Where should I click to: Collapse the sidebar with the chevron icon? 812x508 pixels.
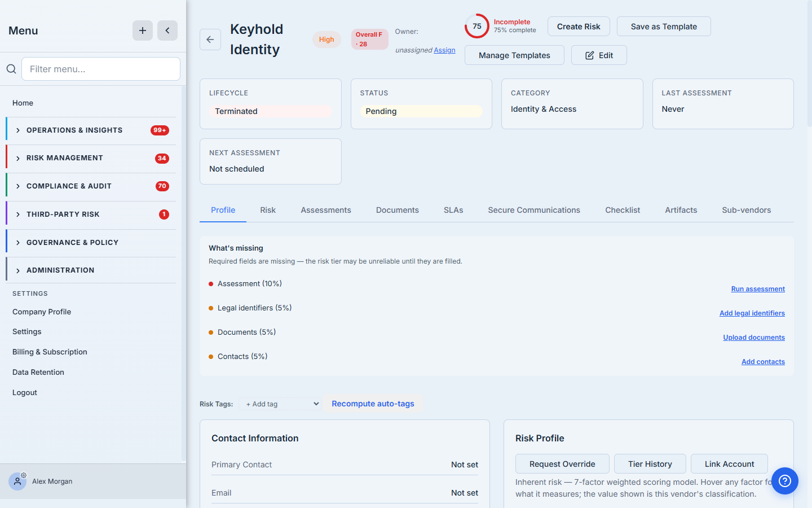[x=167, y=30]
